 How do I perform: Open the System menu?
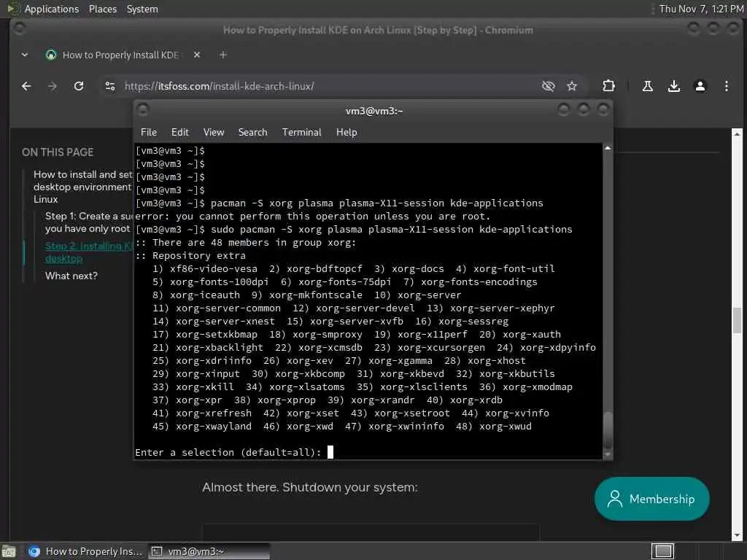point(142,9)
